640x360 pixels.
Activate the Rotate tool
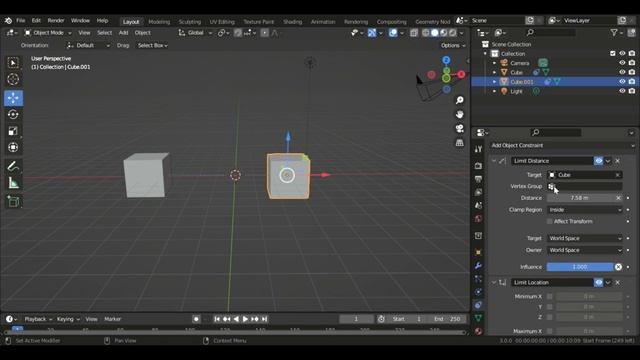(x=13, y=115)
